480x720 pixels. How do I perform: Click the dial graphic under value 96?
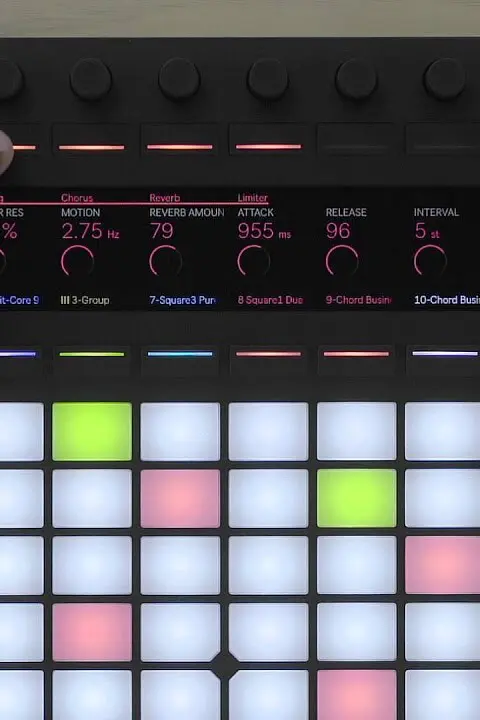[342, 261]
